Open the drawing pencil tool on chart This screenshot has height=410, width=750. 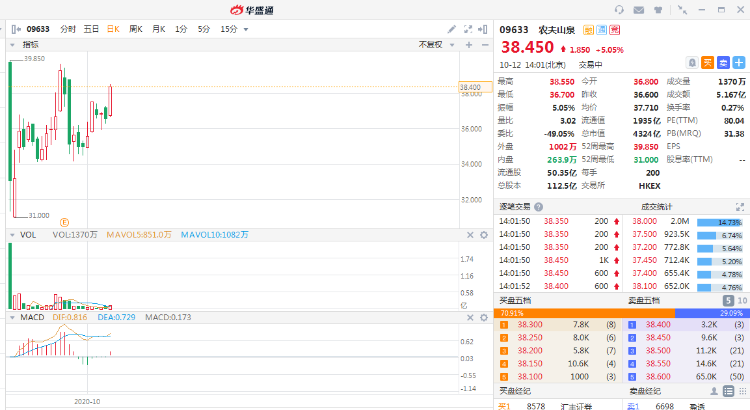coord(452,29)
